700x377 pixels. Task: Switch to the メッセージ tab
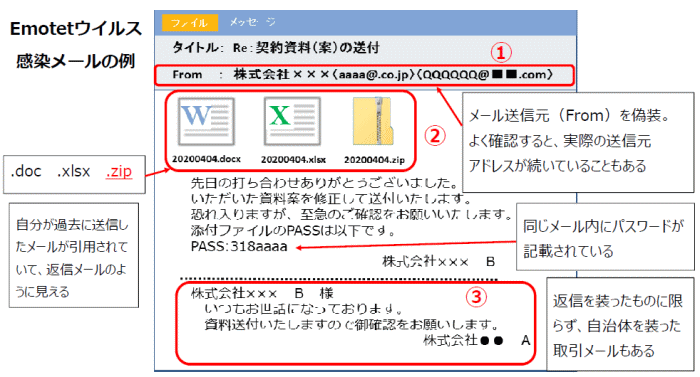click(x=253, y=21)
